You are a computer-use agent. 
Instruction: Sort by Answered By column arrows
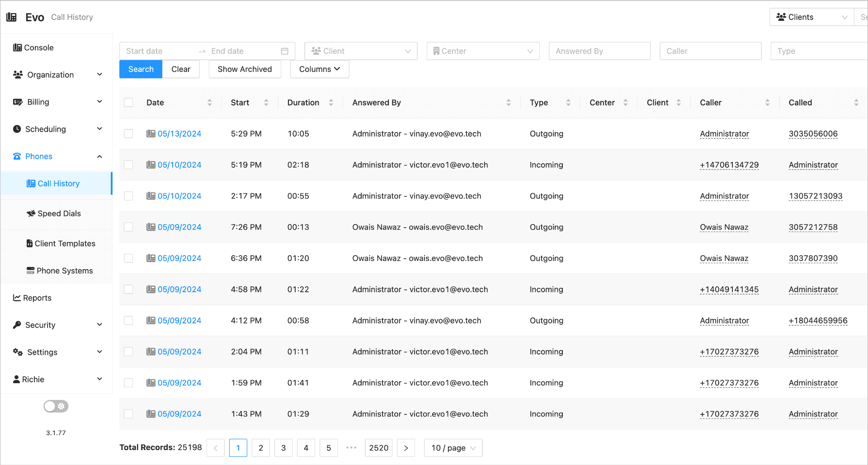click(x=509, y=103)
